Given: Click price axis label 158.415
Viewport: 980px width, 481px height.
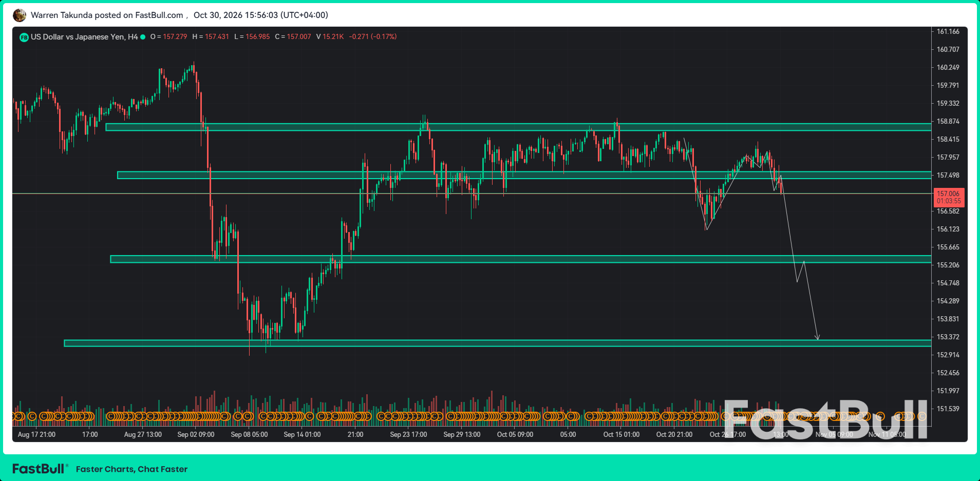Looking at the screenshot, I should (x=948, y=140).
